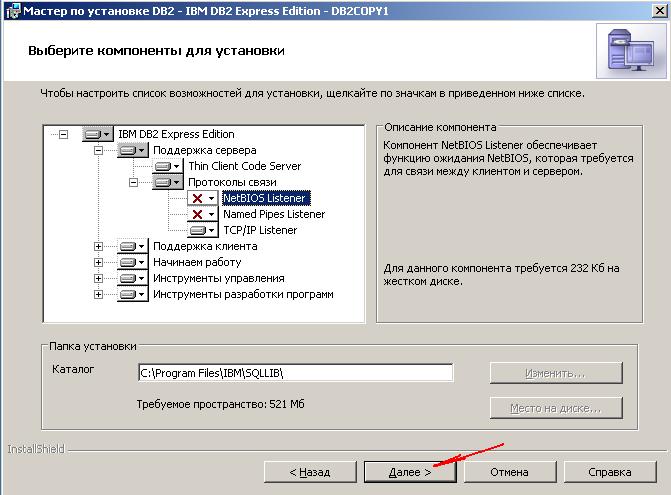Open install-state dropdown for Thin Client Code Server
This screenshot has height=495, width=671.
(168, 166)
